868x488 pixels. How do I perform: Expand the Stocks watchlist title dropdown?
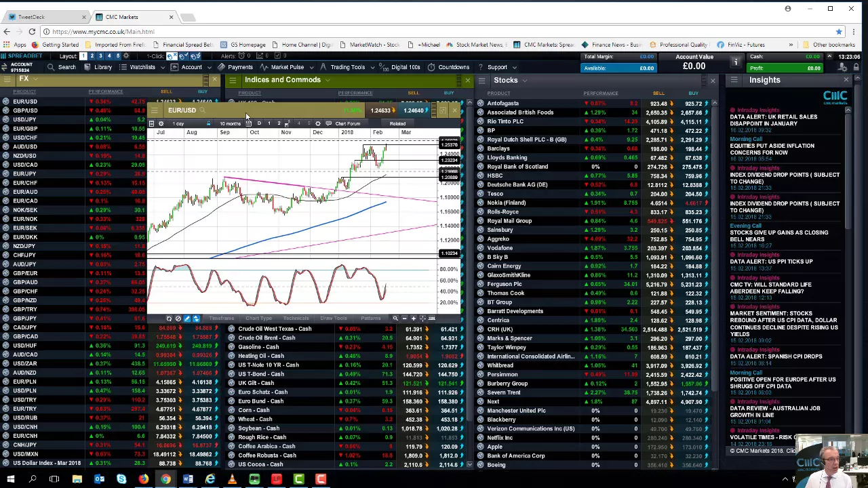pyautogui.click(x=524, y=80)
